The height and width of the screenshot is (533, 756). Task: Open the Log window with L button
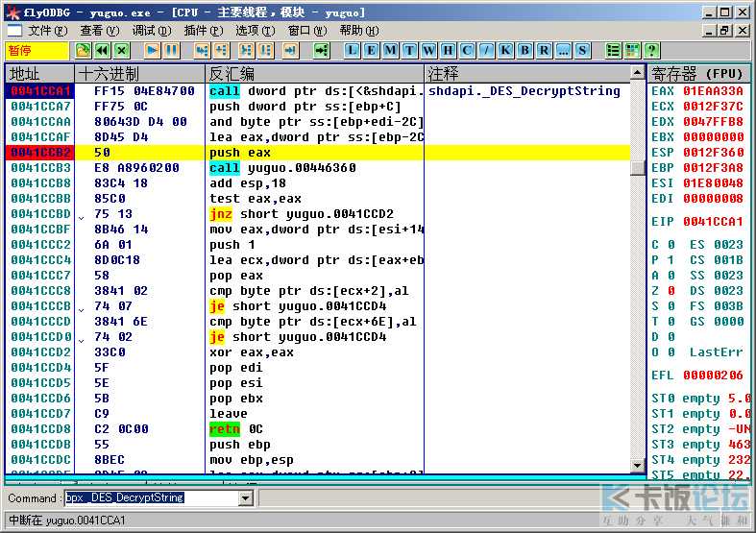point(353,51)
